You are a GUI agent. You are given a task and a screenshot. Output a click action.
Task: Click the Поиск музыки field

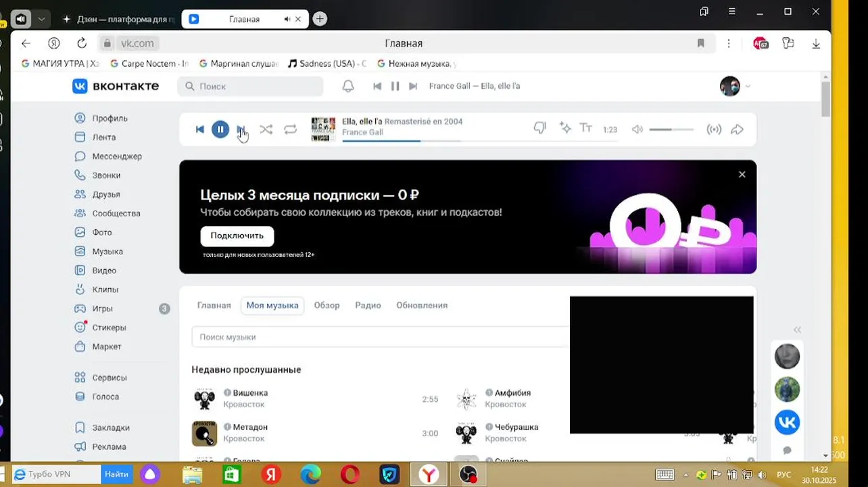pos(381,337)
